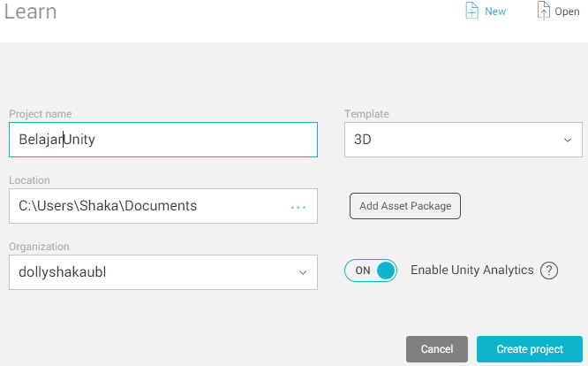This screenshot has width=588, height=366.
Task: Click the Open project file icon
Action: point(543,11)
